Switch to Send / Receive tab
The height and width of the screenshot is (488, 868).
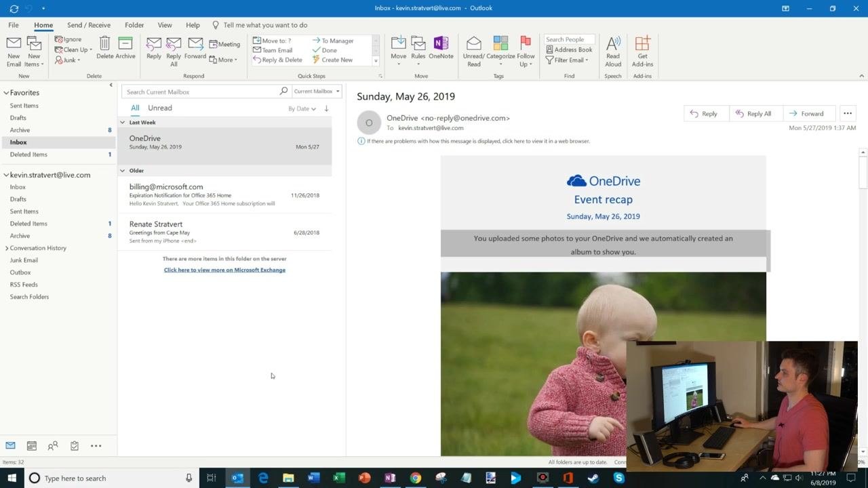click(89, 25)
